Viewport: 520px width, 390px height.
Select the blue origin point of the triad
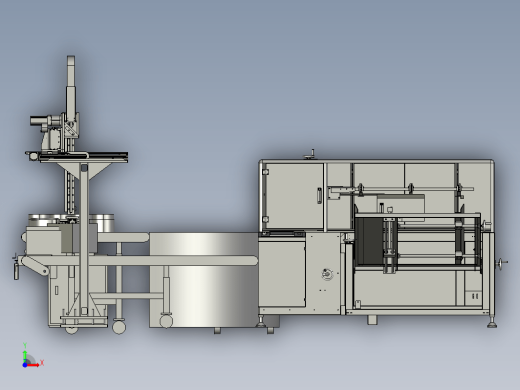[x=25, y=365]
